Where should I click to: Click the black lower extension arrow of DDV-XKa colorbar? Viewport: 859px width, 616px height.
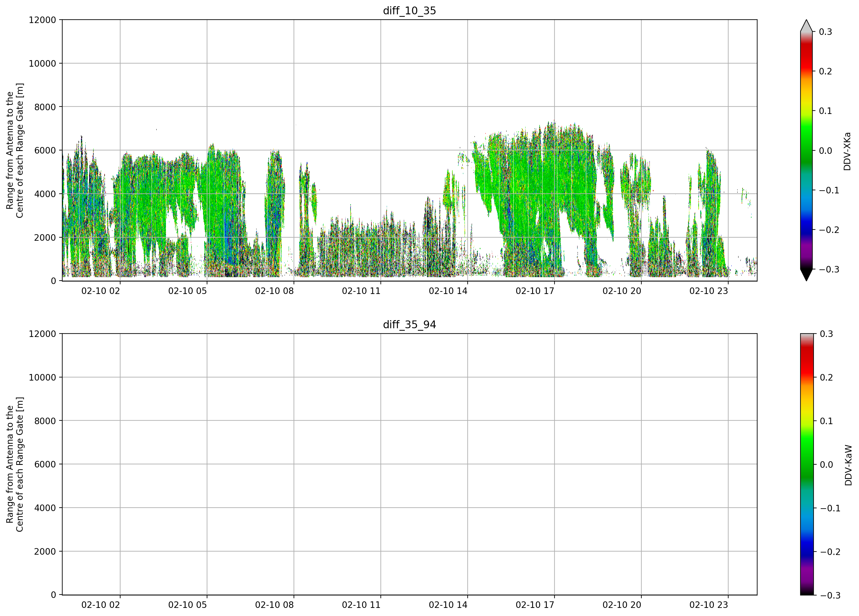806,275
